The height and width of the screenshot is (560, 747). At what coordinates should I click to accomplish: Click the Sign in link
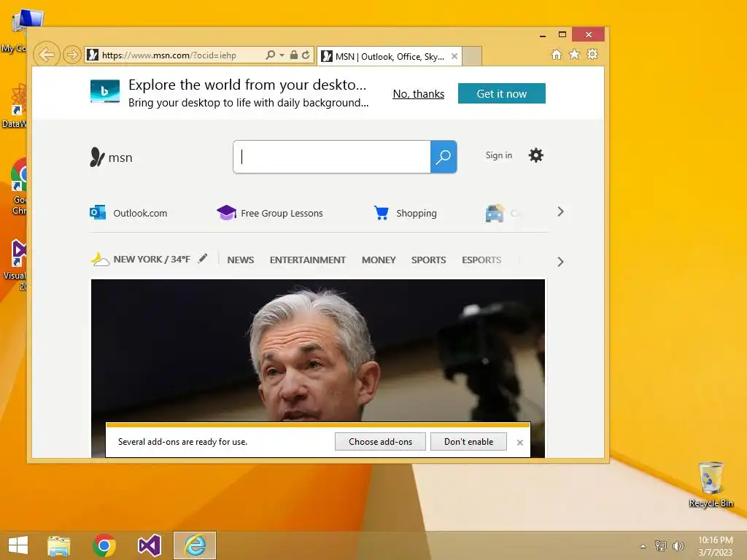[x=499, y=155]
